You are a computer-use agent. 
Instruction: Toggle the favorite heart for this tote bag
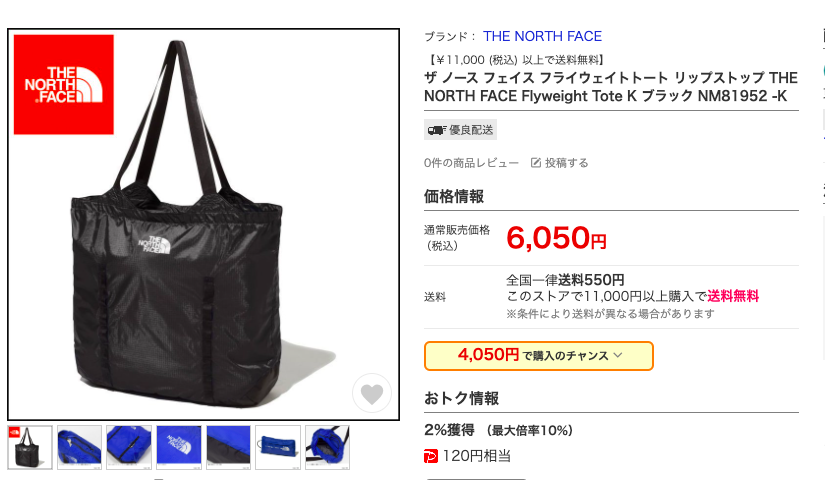click(x=371, y=394)
